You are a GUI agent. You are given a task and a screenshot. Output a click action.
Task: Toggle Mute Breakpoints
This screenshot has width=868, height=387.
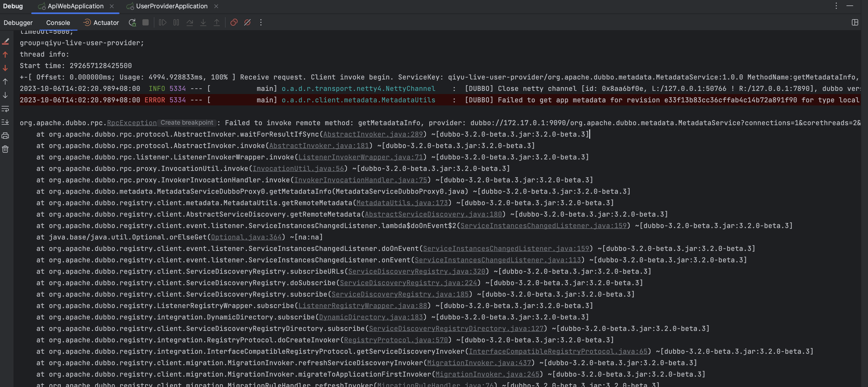(x=247, y=23)
